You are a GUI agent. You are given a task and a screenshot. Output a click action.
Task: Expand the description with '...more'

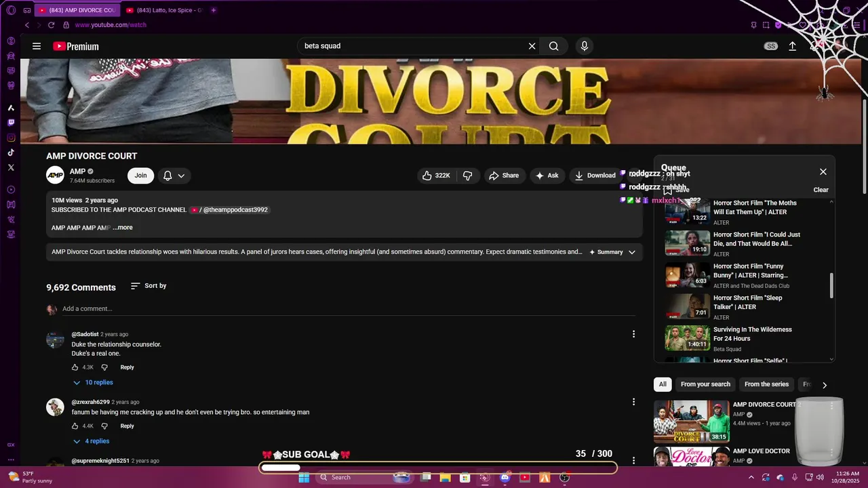123,228
